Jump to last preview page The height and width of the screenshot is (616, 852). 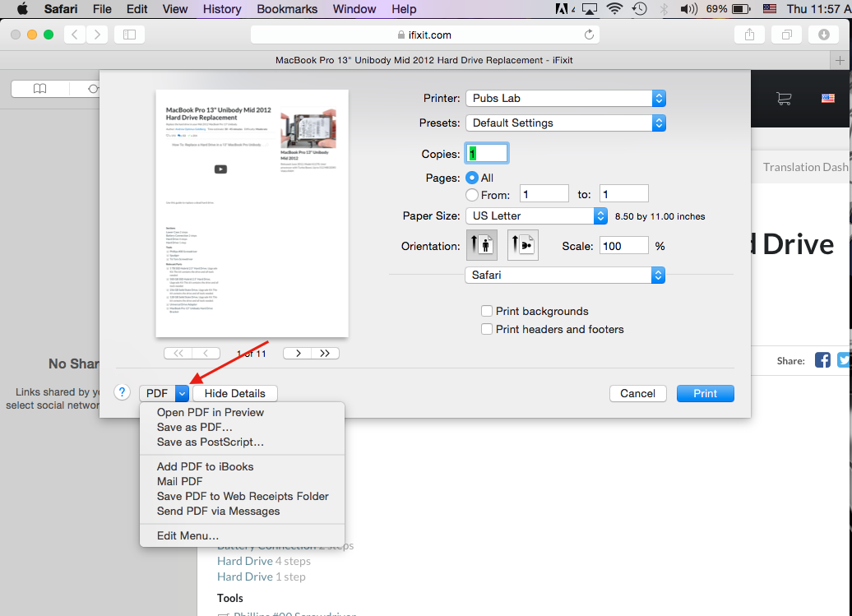coord(325,353)
